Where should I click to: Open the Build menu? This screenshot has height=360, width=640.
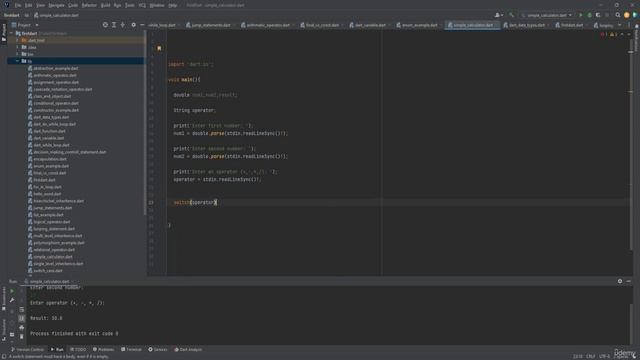pyautogui.click(x=105, y=5)
